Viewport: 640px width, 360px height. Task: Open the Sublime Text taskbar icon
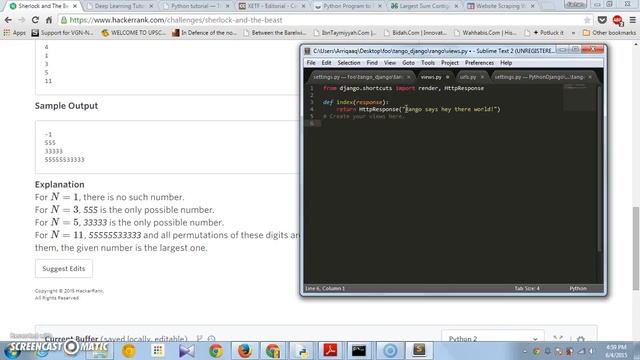point(419,351)
